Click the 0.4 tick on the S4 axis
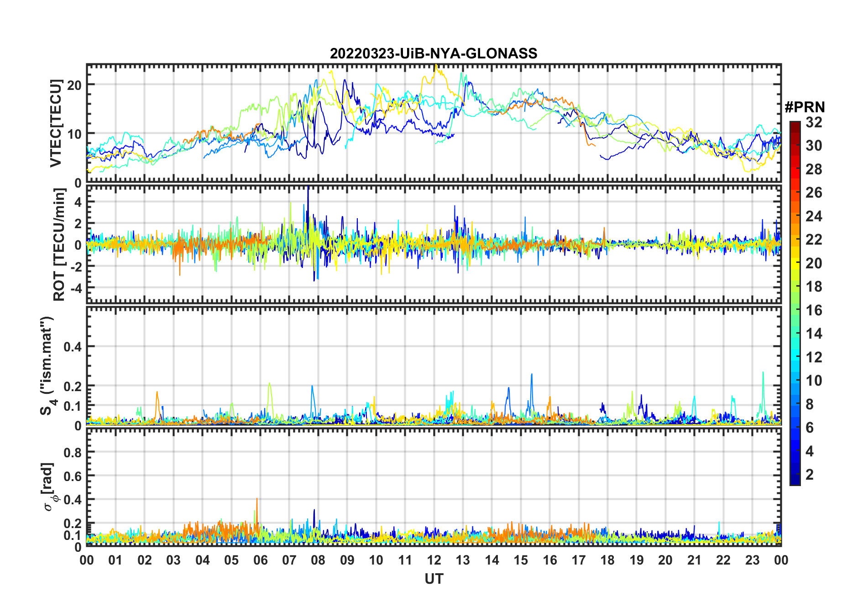 pos(73,347)
